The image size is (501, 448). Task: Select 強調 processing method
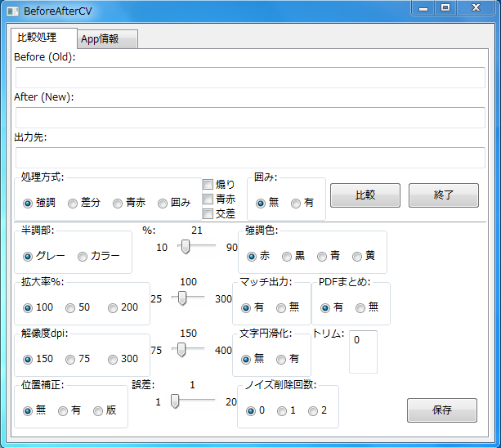[x=39, y=203]
